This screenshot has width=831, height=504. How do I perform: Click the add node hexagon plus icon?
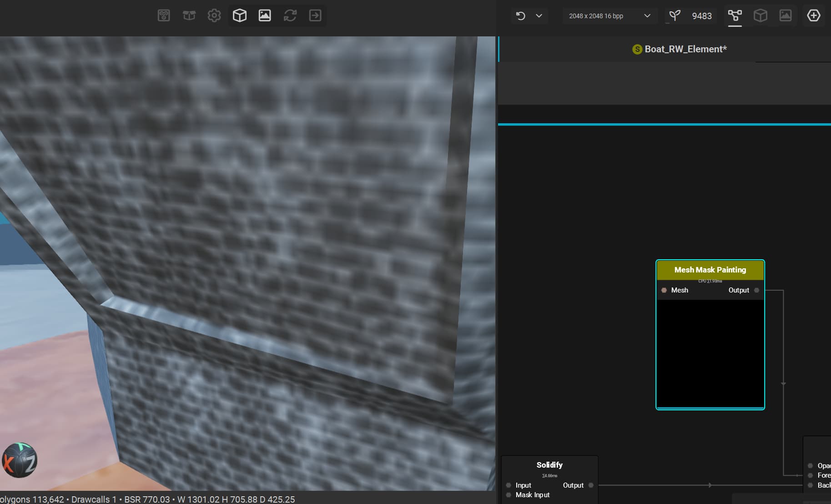tap(814, 15)
